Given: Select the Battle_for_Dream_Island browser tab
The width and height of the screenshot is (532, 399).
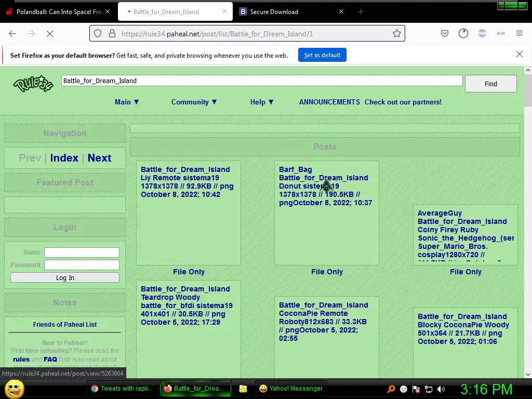Looking at the screenshot, I should coord(175,11).
